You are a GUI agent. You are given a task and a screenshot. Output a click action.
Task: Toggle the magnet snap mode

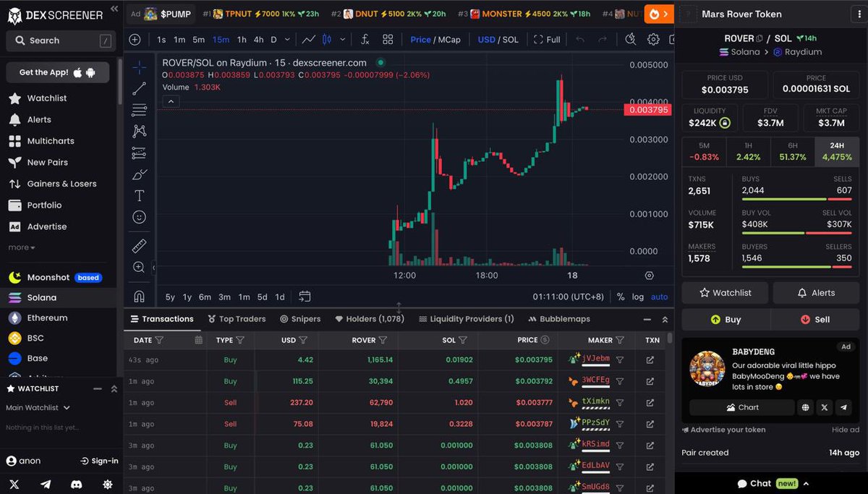(140, 296)
